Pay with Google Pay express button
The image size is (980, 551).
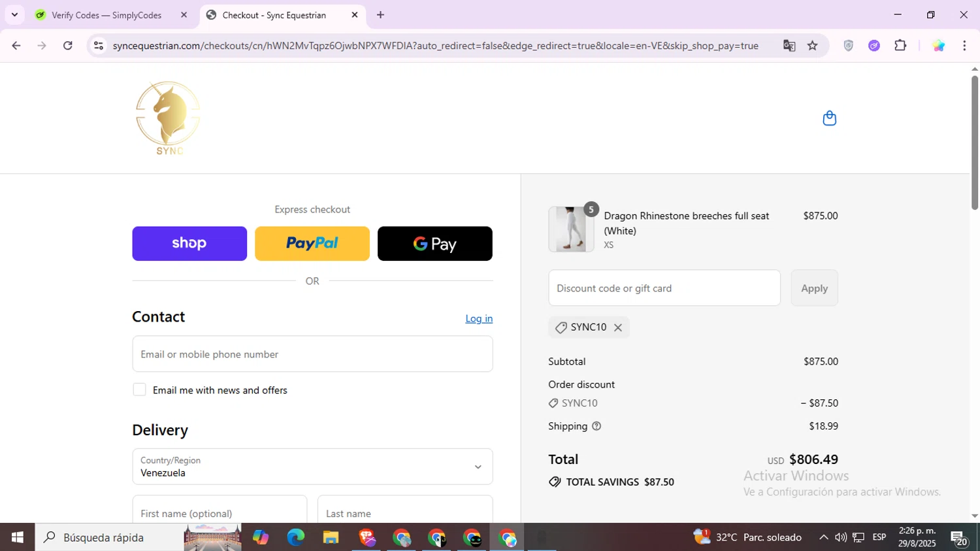[435, 244]
